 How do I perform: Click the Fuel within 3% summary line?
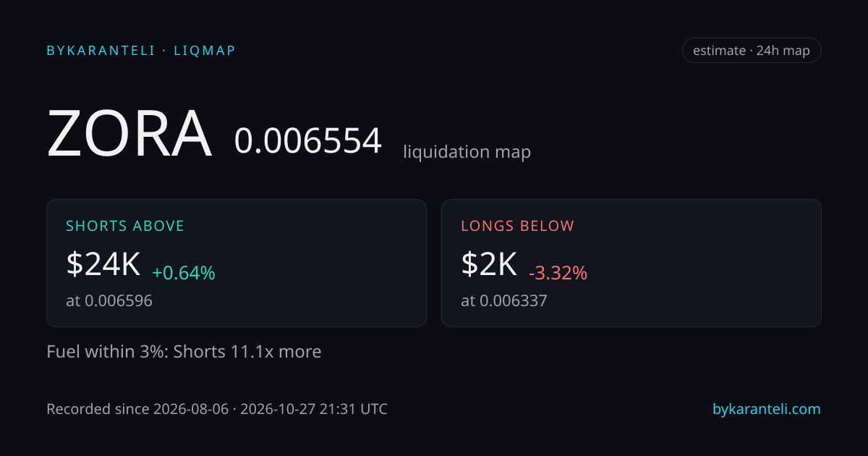point(184,352)
